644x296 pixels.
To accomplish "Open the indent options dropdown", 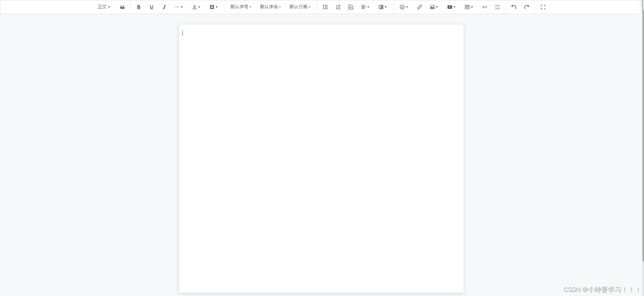I will [x=383, y=7].
